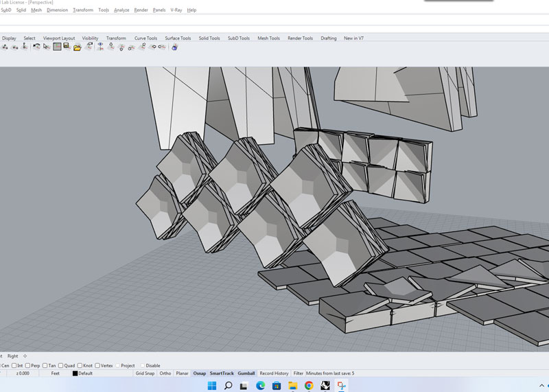Enable the Int osnap checkbox
The image size is (549, 392).
pos(14,365)
